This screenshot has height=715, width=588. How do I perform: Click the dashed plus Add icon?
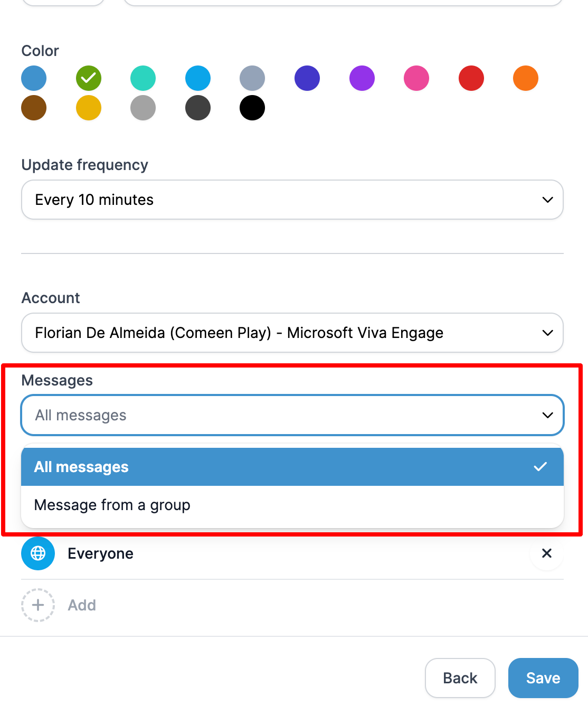click(38, 605)
